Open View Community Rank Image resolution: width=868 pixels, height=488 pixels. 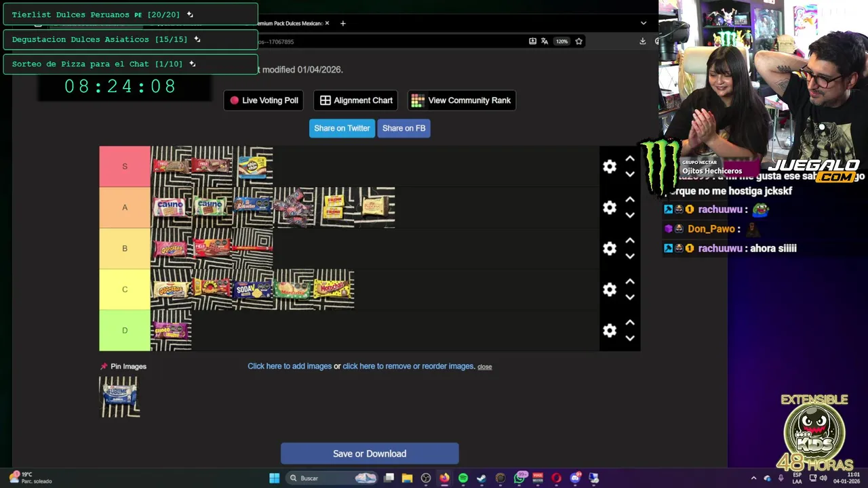click(x=461, y=100)
